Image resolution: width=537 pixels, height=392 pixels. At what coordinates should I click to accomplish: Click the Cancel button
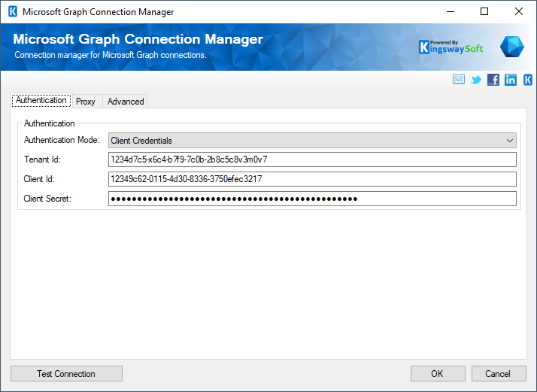click(499, 373)
